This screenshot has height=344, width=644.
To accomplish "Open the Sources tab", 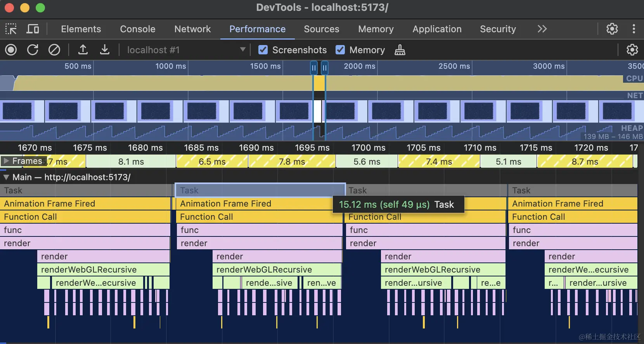I will pos(322,29).
